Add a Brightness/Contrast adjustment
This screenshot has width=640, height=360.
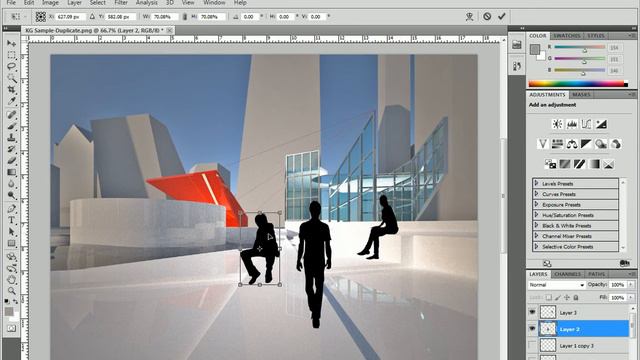coord(557,124)
